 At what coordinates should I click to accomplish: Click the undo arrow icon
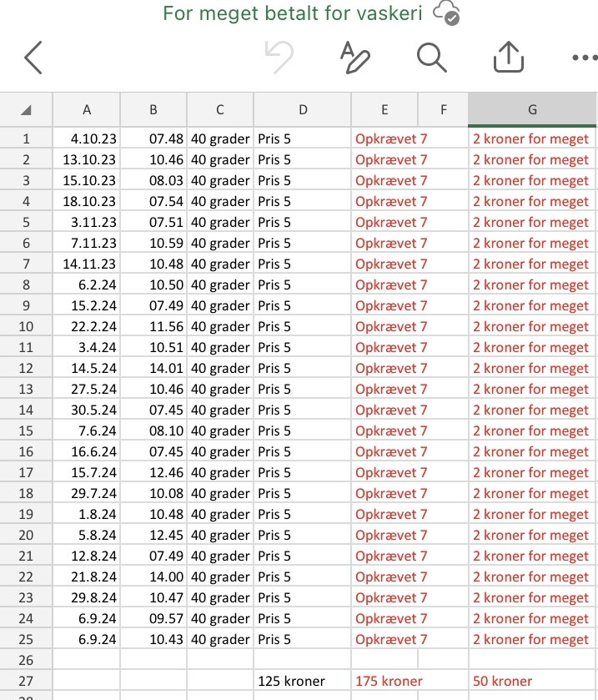pos(279,58)
